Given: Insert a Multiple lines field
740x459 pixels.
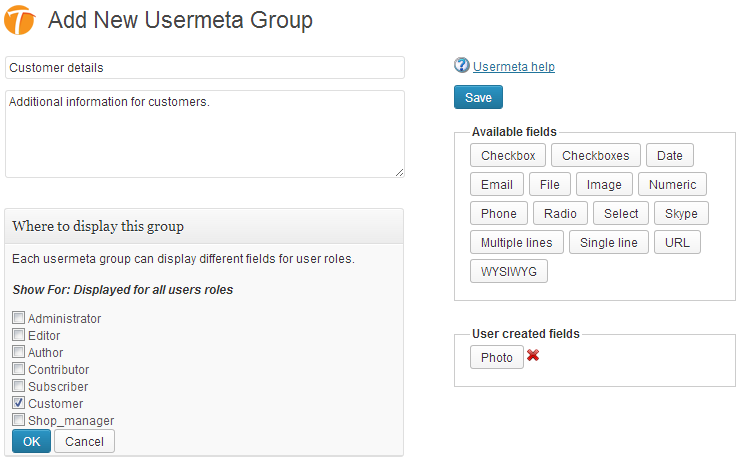Looking at the screenshot, I should coord(517,242).
